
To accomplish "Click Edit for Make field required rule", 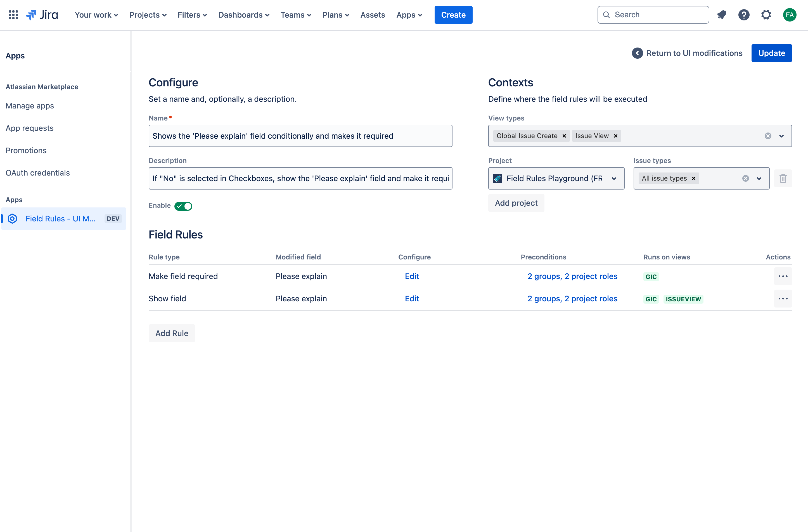I will coord(412,276).
